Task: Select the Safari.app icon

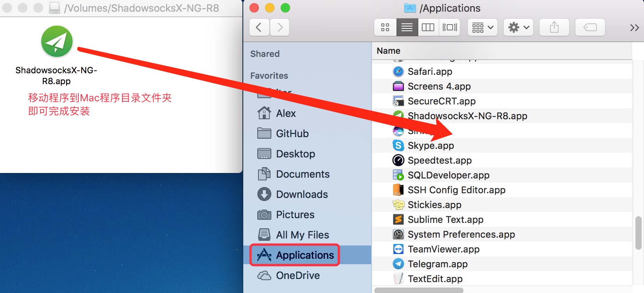Action: pos(398,72)
